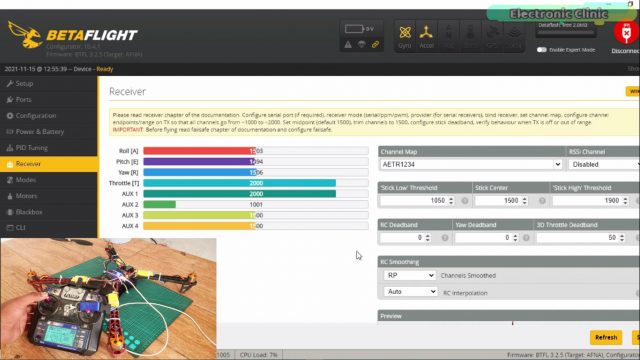
Task: Open the Auto RC Interpolation dropdown
Action: coord(410,292)
